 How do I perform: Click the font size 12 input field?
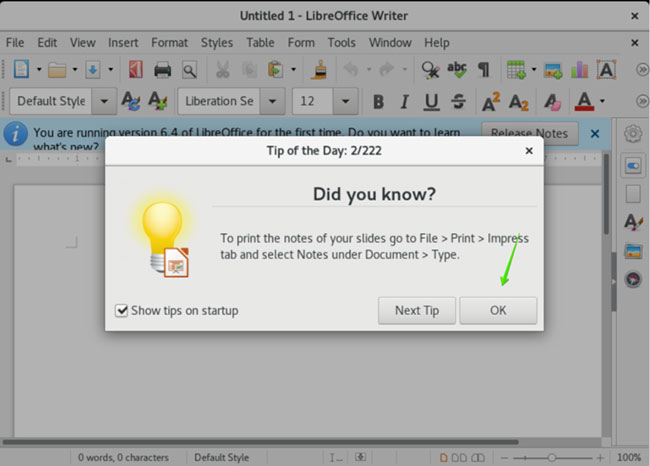[x=313, y=101]
